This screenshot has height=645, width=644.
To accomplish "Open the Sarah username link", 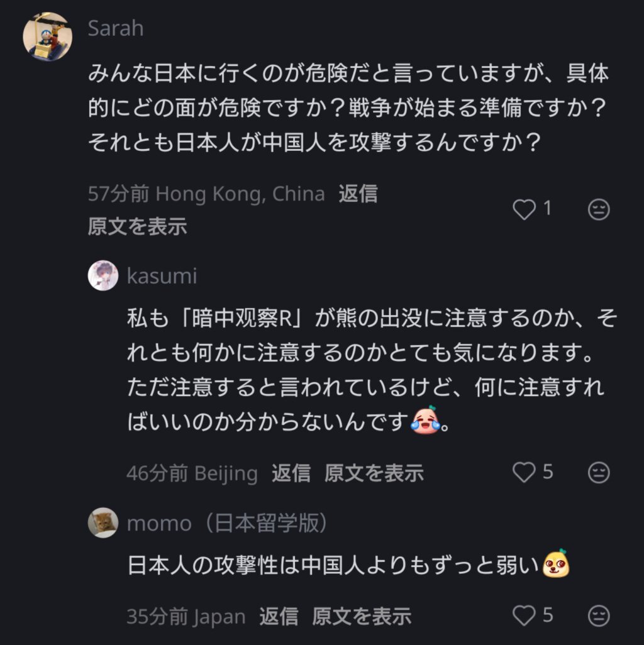I will [x=116, y=28].
